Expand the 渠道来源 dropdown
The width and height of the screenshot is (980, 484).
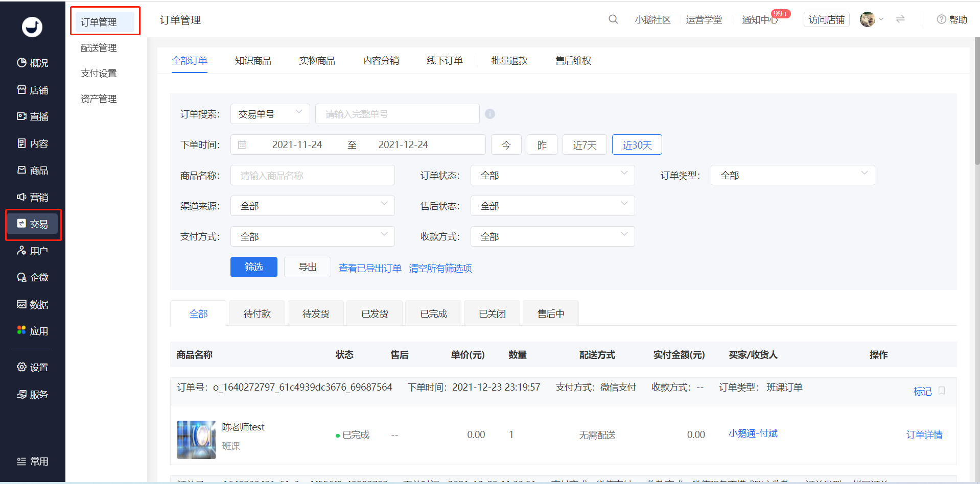(x=313, y=206)
